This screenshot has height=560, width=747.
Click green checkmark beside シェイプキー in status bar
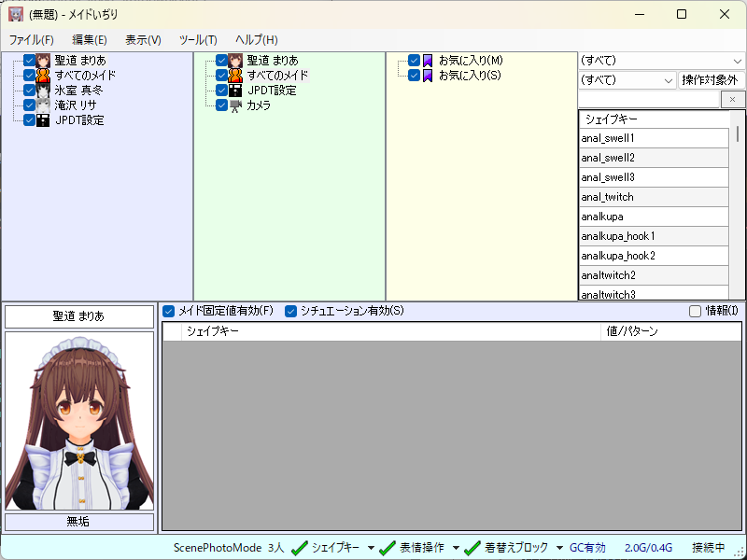click(x=300, y=548)
